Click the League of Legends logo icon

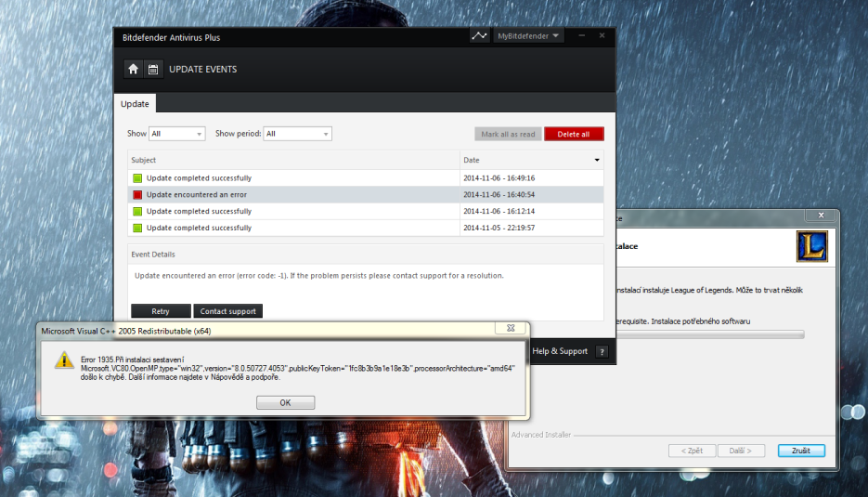click(812, 246)
